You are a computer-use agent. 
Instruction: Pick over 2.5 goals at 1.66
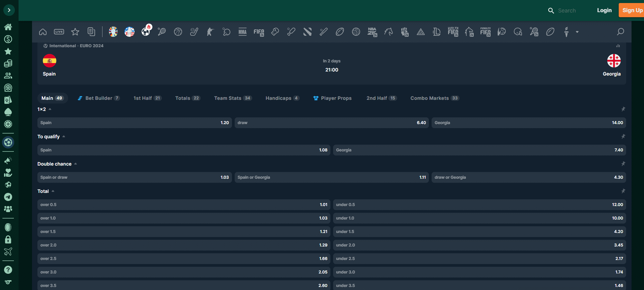click(x=184, y=259)
